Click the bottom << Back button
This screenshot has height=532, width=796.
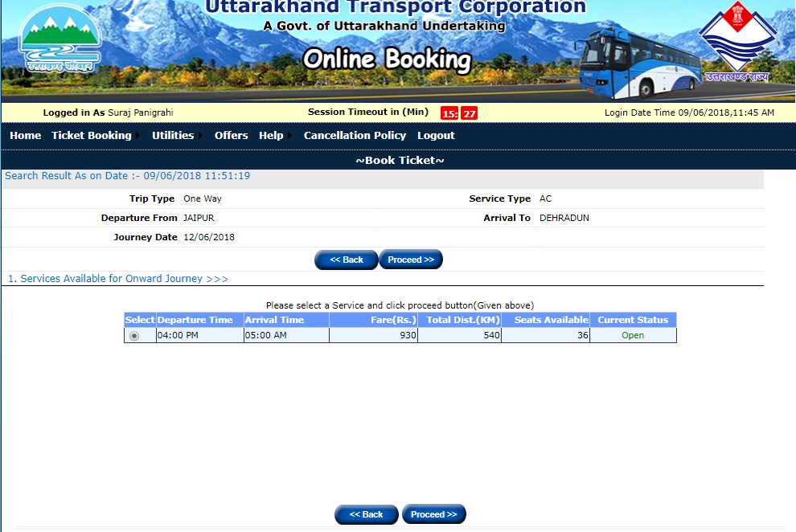tap(366, 514)
